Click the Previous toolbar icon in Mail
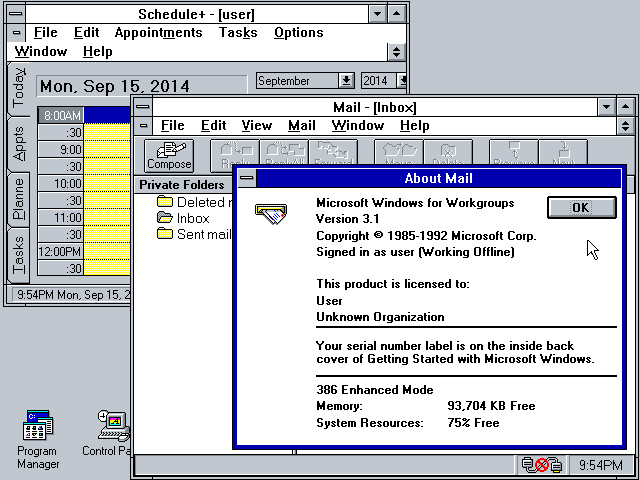 514,153
